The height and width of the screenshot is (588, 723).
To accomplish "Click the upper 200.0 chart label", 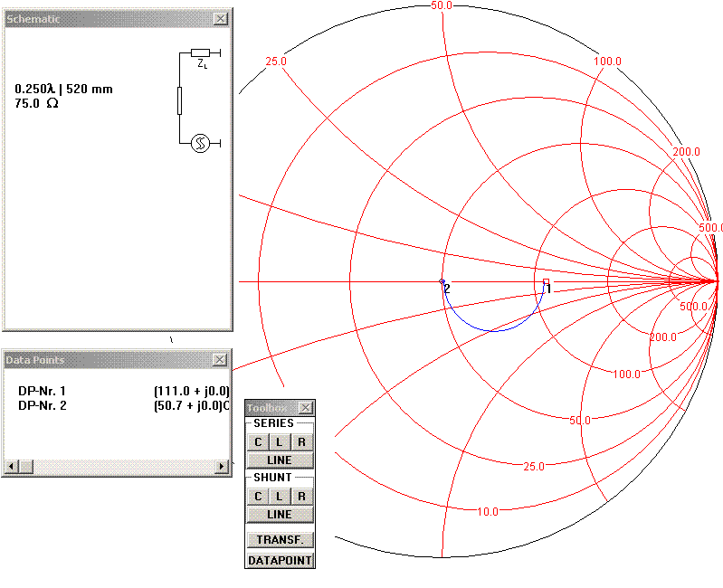I will (x=686, y=152).
